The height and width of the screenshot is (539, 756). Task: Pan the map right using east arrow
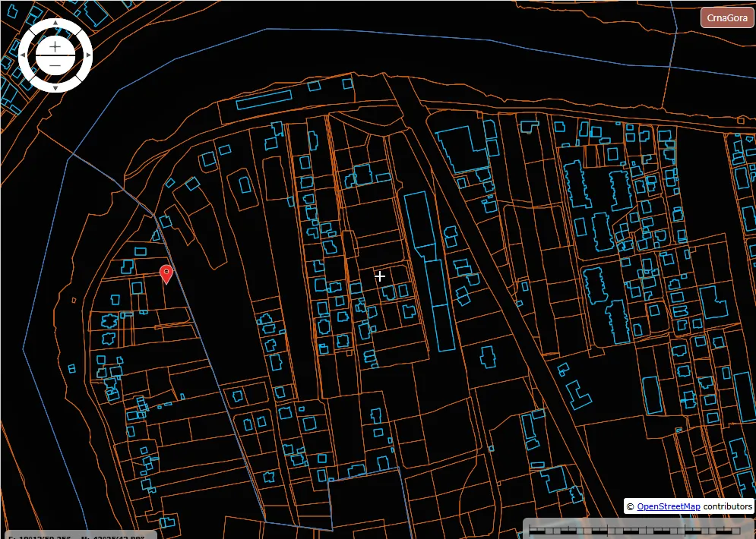coord(88,55)
